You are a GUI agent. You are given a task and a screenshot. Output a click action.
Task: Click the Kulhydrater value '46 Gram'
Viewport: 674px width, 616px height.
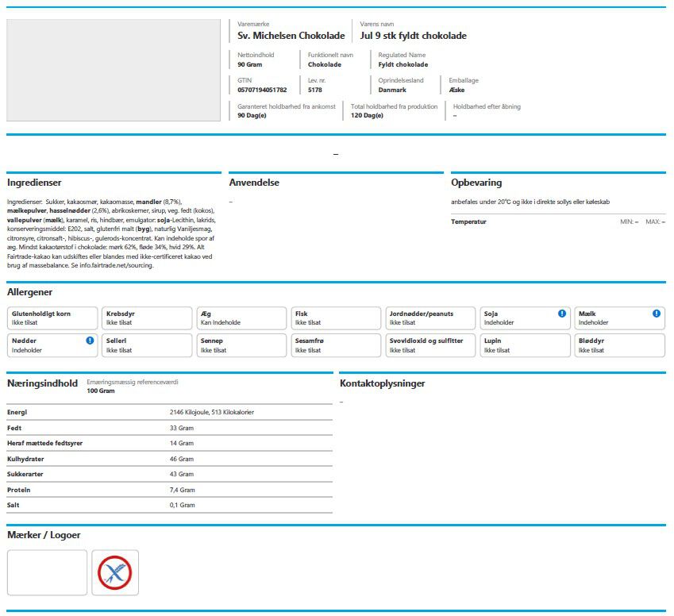click(x=182, y=459)
